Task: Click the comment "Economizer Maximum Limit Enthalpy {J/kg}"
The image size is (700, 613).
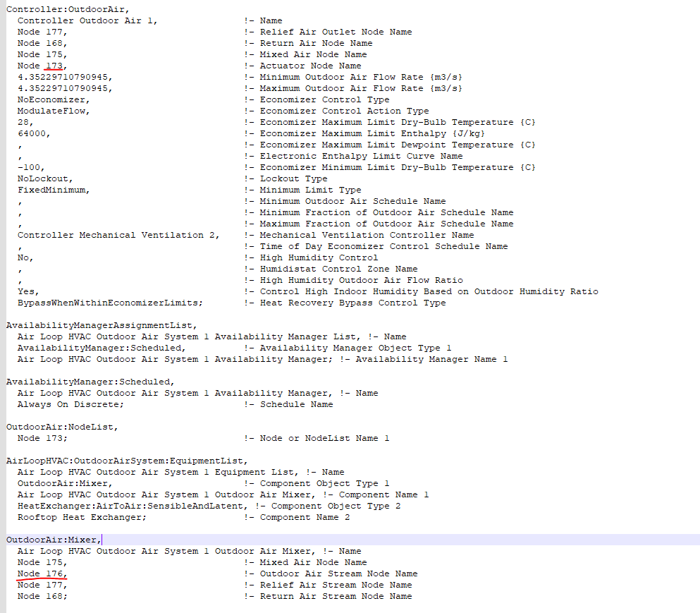Action: [x=372, y=133]
